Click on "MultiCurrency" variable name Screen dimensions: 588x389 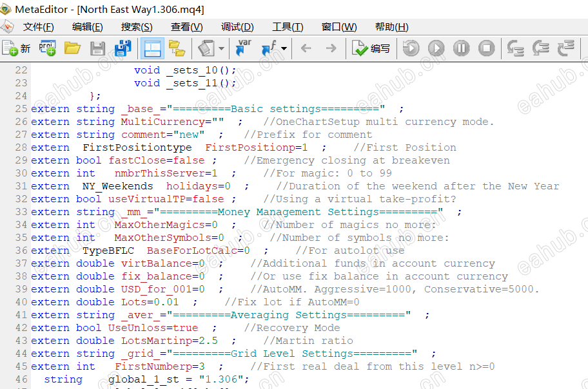click(x=162, y=122)
